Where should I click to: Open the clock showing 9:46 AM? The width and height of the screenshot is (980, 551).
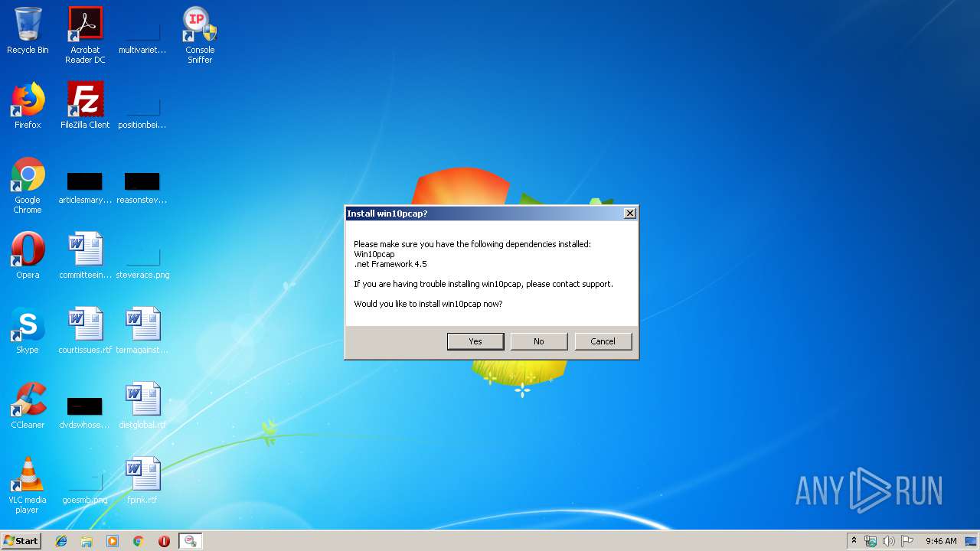coord(941,541)
